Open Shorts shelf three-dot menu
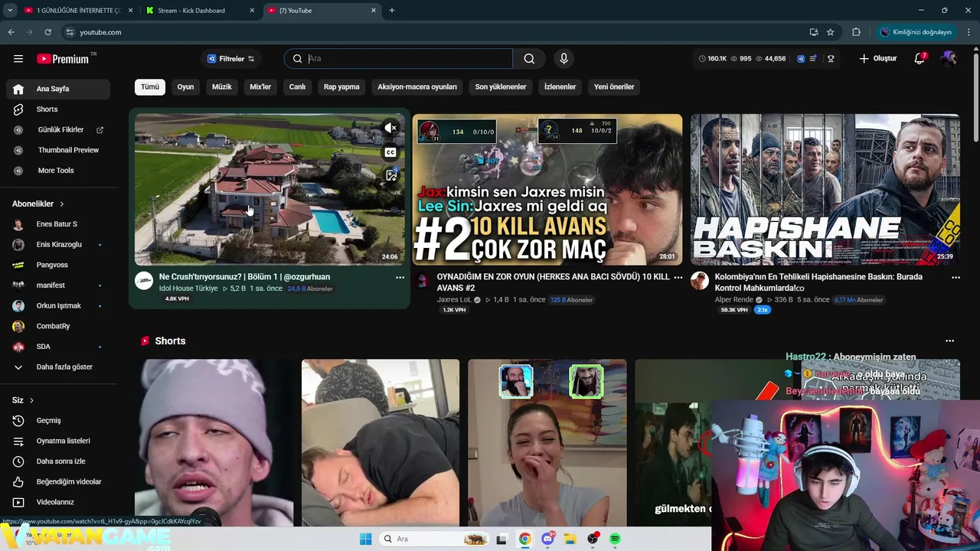 coord(949,341)
